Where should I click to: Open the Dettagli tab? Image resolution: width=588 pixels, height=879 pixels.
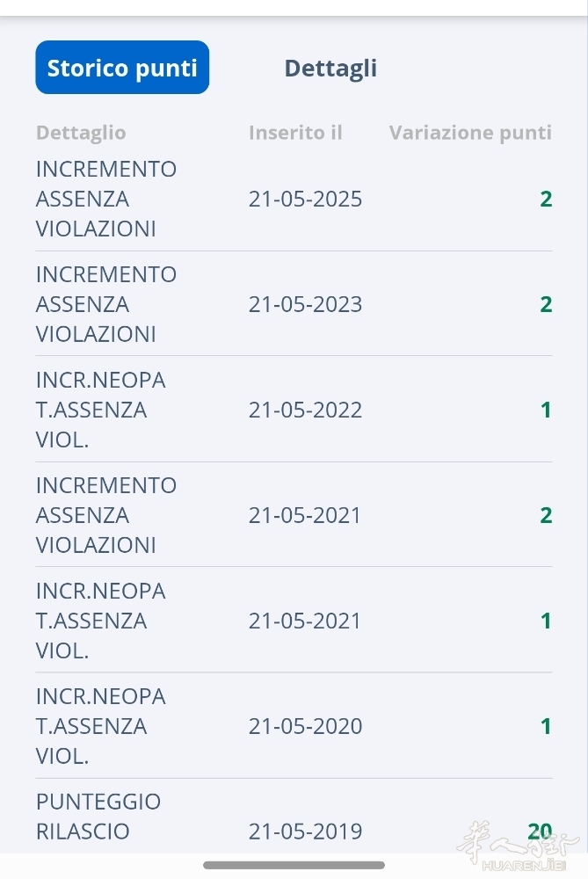[x=330, y=68]
